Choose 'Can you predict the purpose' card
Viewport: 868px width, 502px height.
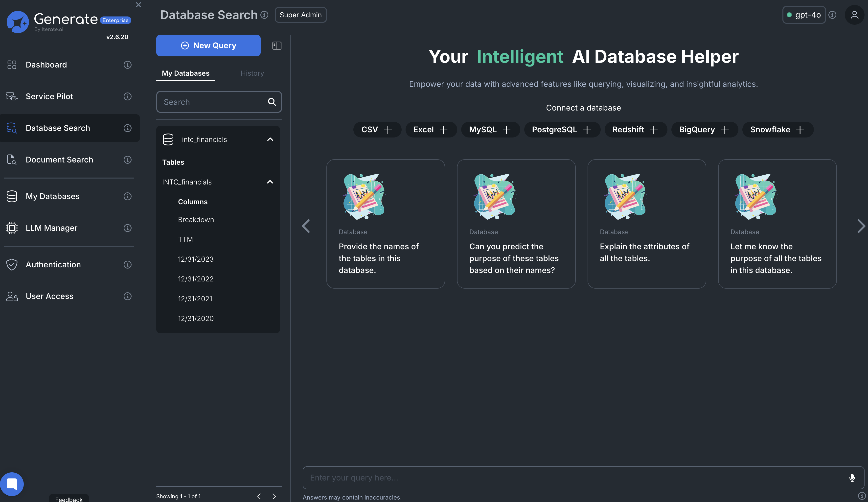pyautogui.click(x=516, y=224)
